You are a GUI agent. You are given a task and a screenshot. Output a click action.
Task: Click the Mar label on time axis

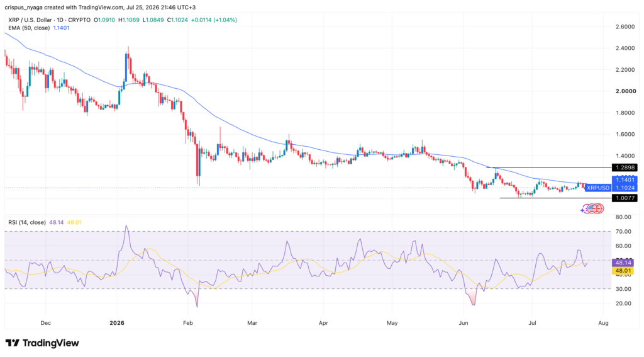tap(252, 323)
